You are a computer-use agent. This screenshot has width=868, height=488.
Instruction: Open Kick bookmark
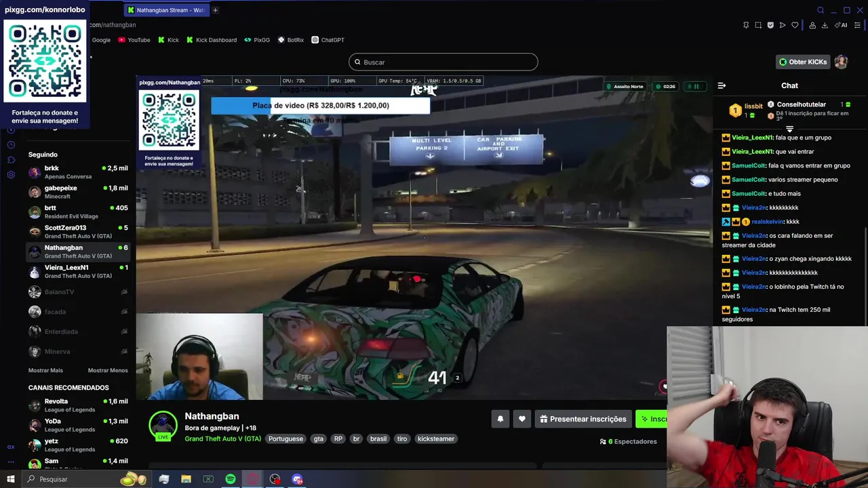(x=168, y=40)
